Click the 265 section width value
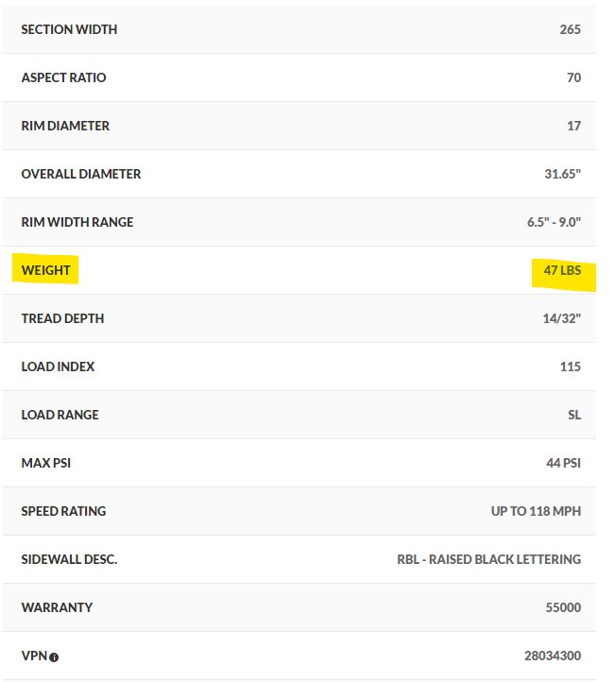616x682 pixels. click(570, 29)
